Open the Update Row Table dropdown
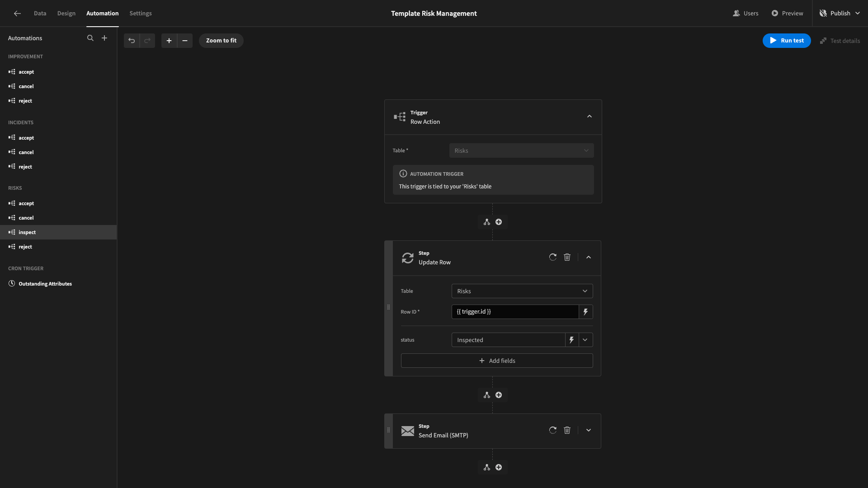 [x=522, y=291]
